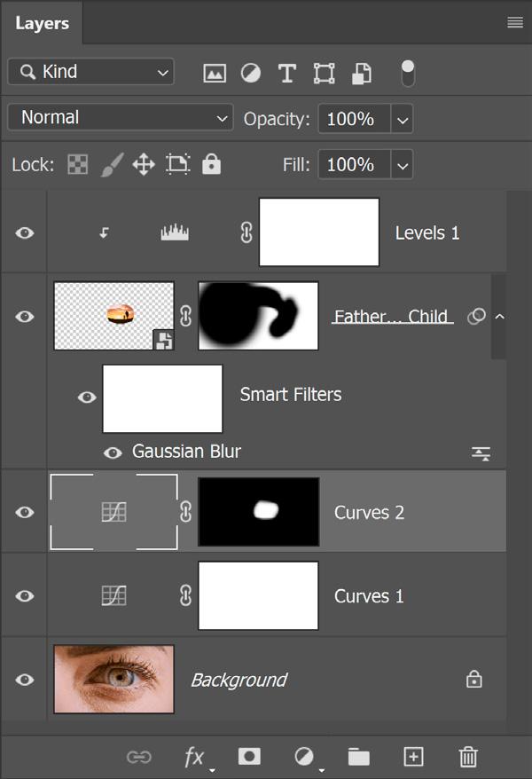The image size is (532, 779).
Task: Open the blend mode Normal dropdown
Action: coord(121,118)
